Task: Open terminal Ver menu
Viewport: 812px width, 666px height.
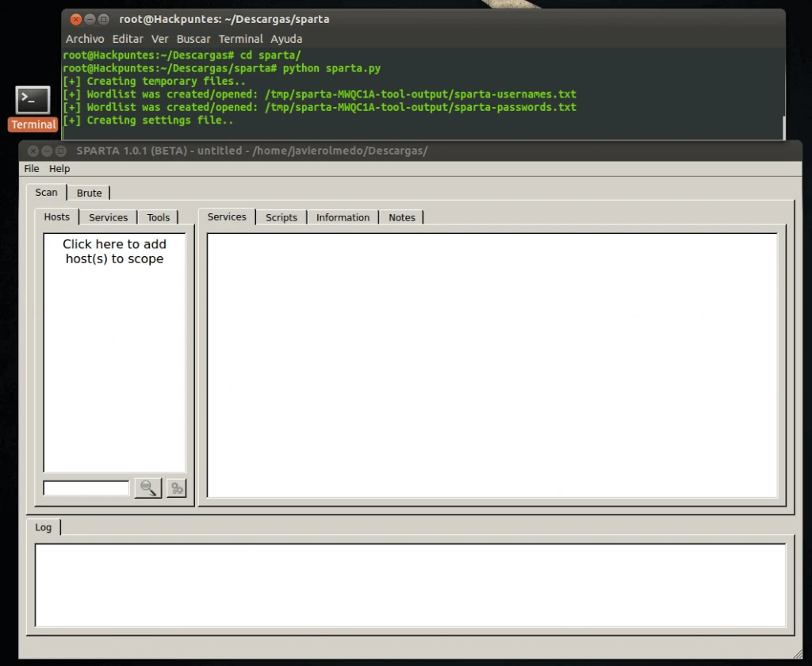Action: coord(160,39)
